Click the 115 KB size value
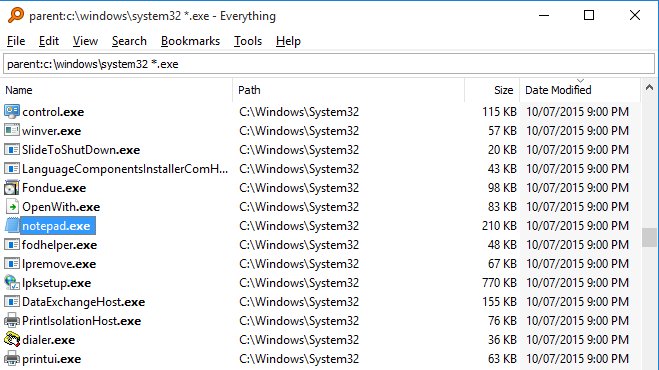This screenshot has height=370, width=659. coord(499,112)
